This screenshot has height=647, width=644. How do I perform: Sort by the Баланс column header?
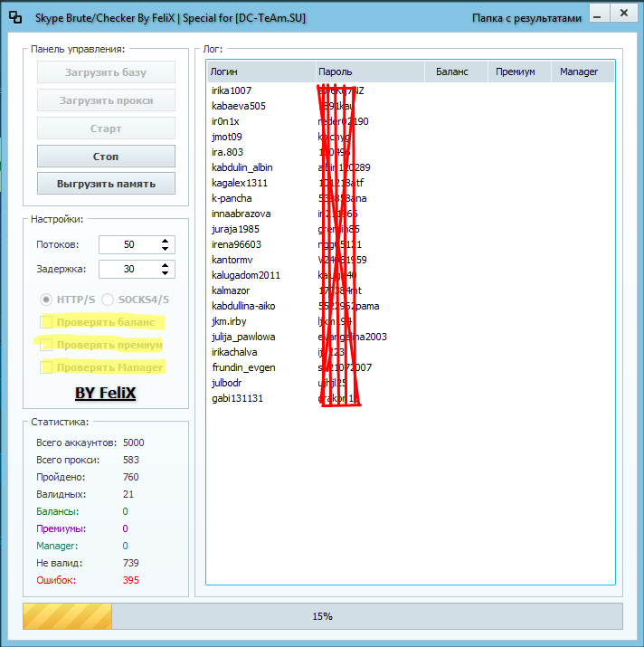456,71
